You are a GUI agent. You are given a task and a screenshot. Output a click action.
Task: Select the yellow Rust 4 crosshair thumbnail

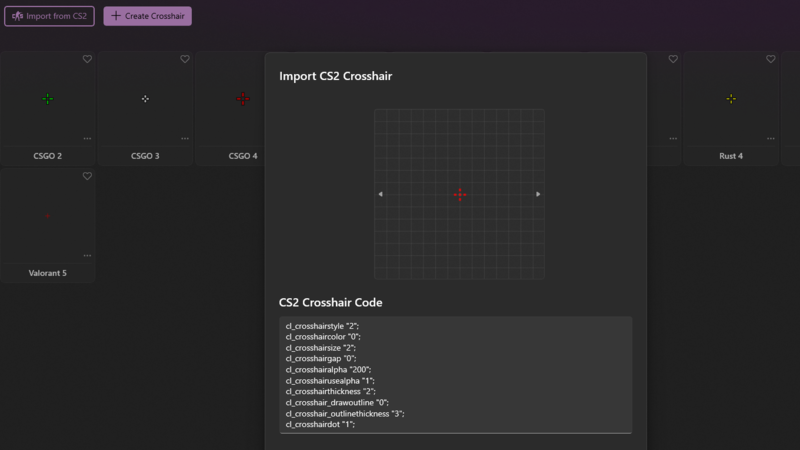731,99
